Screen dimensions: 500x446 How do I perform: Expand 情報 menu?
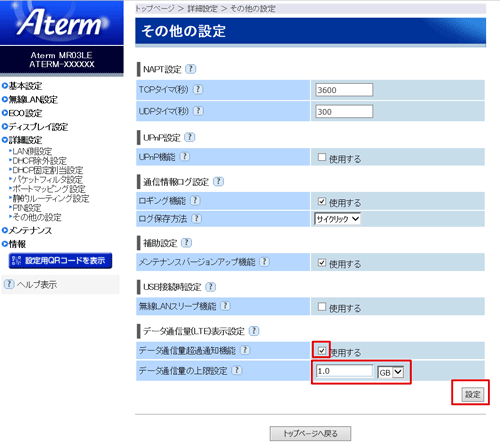14,244
